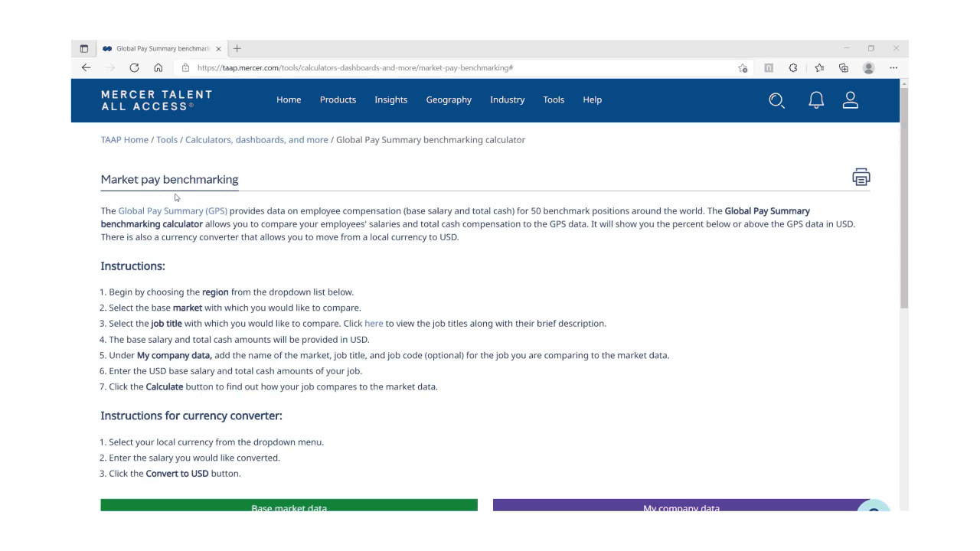Image resolution: width=980 pixels, height=551 pixels.
Task: Open search on the Mercer navigation bar
Action: 776,100
